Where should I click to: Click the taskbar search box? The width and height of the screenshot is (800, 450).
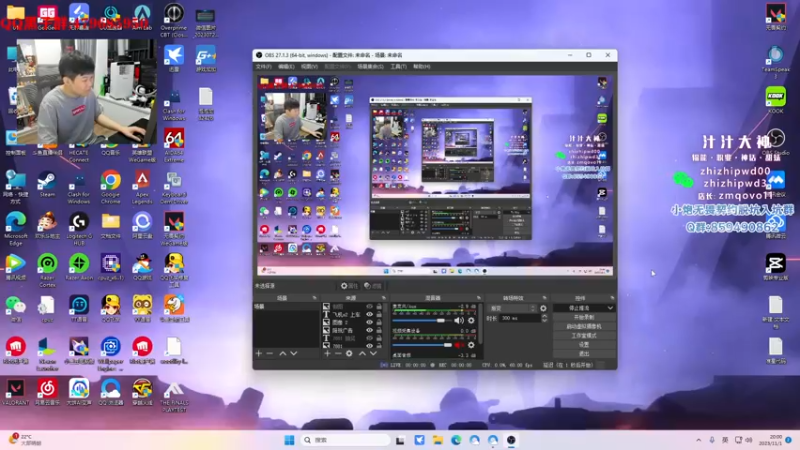pos(345,440)
